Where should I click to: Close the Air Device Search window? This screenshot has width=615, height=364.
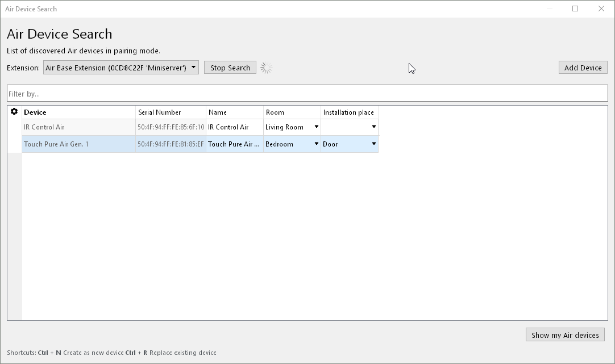pyautogui.click(x=601, y=9)
